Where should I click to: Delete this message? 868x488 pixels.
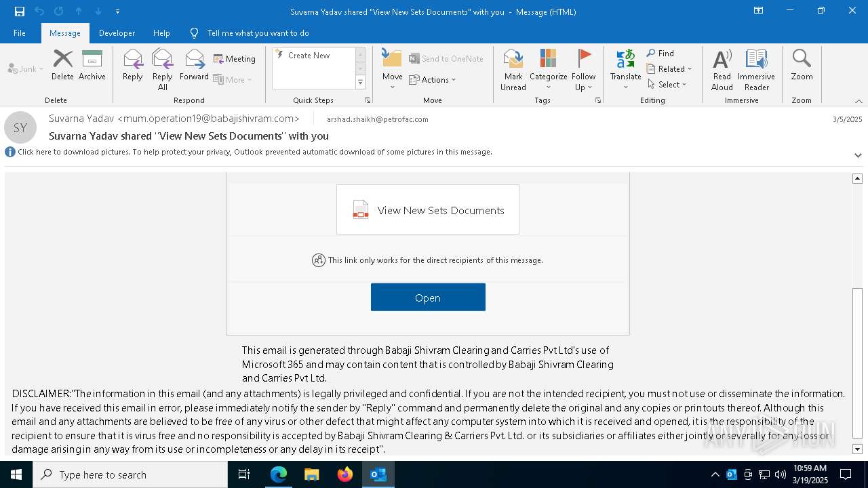click(62, 66)
